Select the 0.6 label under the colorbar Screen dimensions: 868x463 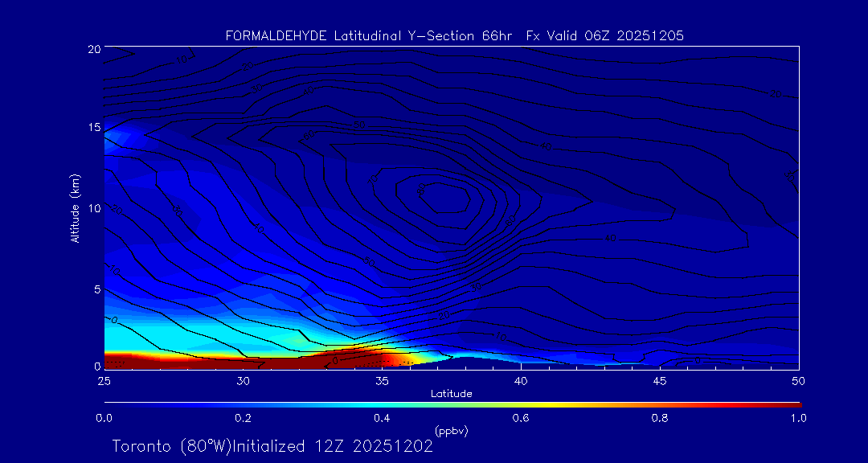pyautogui.click(x=521, y=418)
